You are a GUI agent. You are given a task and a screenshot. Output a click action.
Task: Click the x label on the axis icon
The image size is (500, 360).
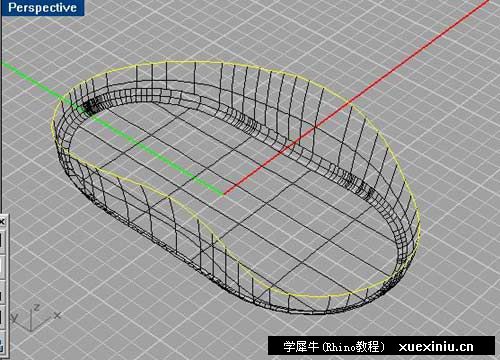click(57, 315)
